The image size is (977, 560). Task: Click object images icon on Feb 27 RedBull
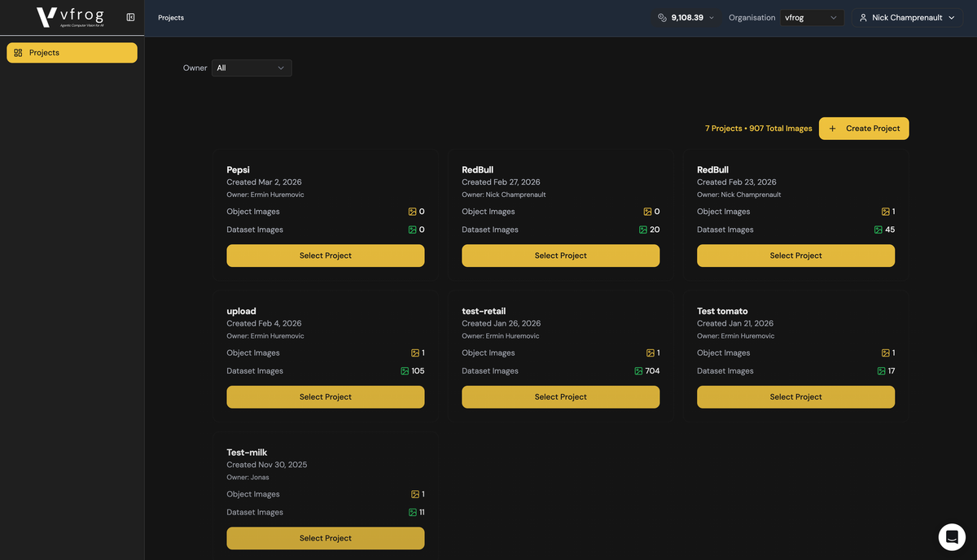(648, 212)
